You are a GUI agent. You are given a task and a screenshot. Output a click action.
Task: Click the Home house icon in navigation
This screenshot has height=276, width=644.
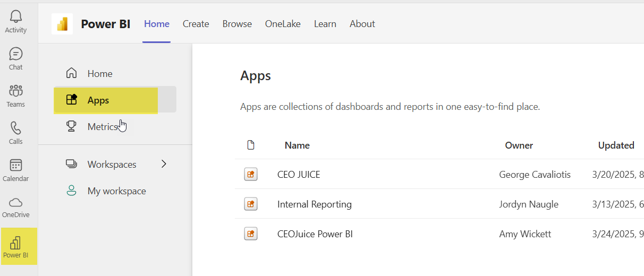pyautogui.click(x=71, y=73)
